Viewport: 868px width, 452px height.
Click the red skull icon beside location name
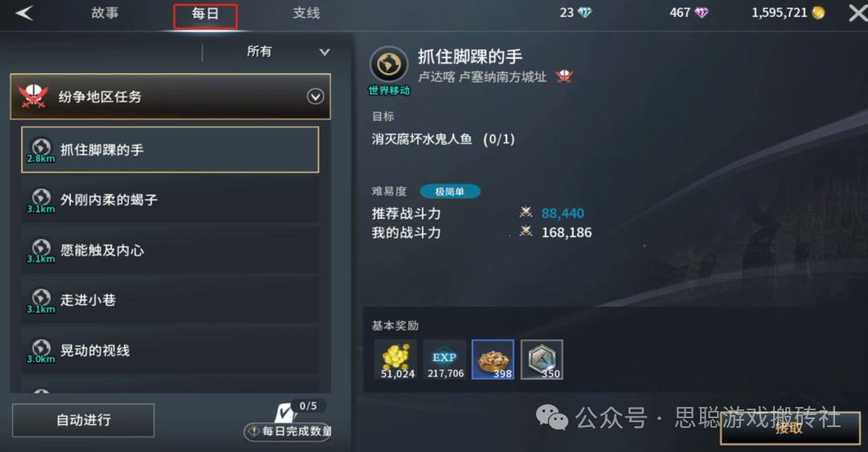564,76
